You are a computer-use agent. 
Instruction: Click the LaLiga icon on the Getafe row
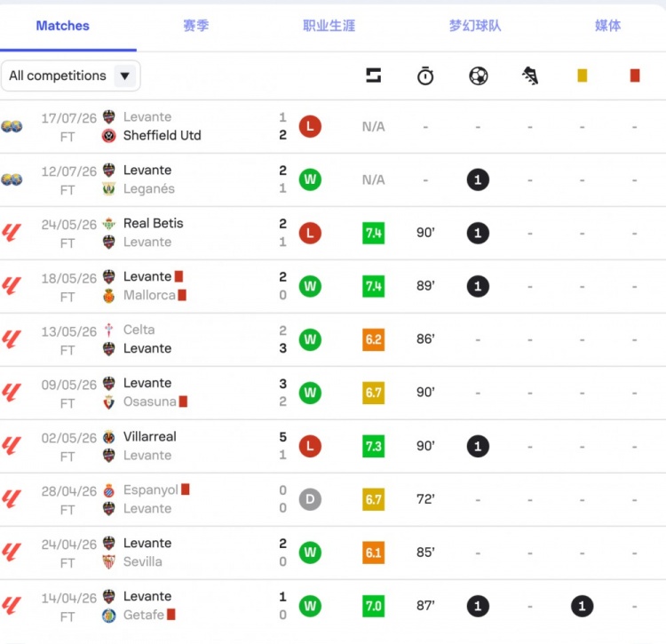pyautogui.click(x=12, y=606)
